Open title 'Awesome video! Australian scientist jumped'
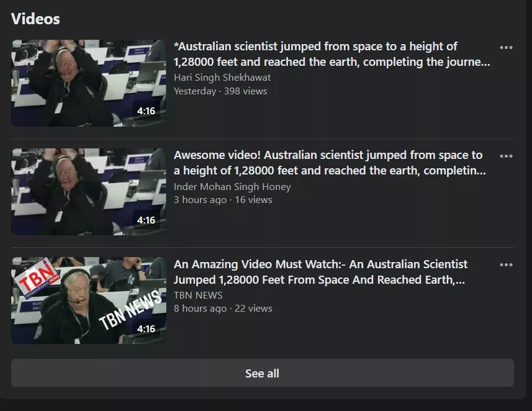532x411 pixels. (x=330, y=163)
